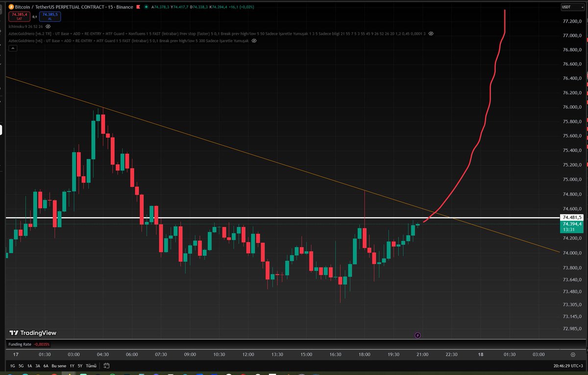
Task: Open time axis settings gear icon
Action: click(x=573, y=354)
